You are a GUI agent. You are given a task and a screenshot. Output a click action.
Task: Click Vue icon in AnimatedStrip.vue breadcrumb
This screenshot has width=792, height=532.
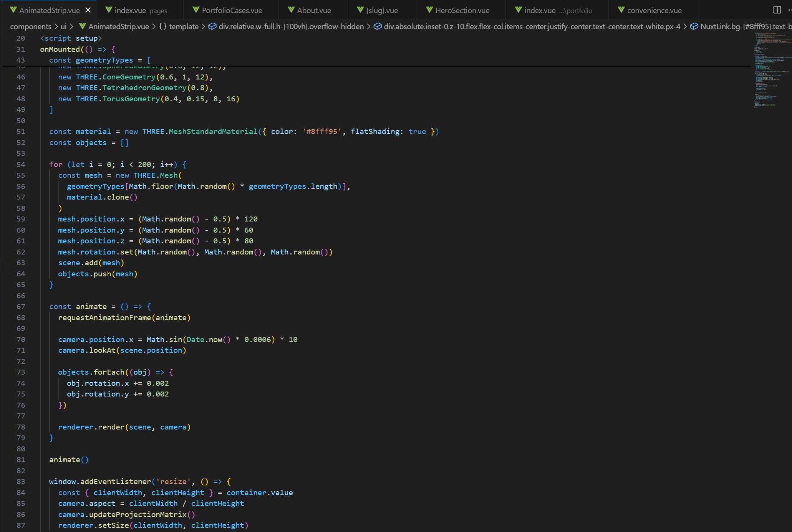coord(82,26)
